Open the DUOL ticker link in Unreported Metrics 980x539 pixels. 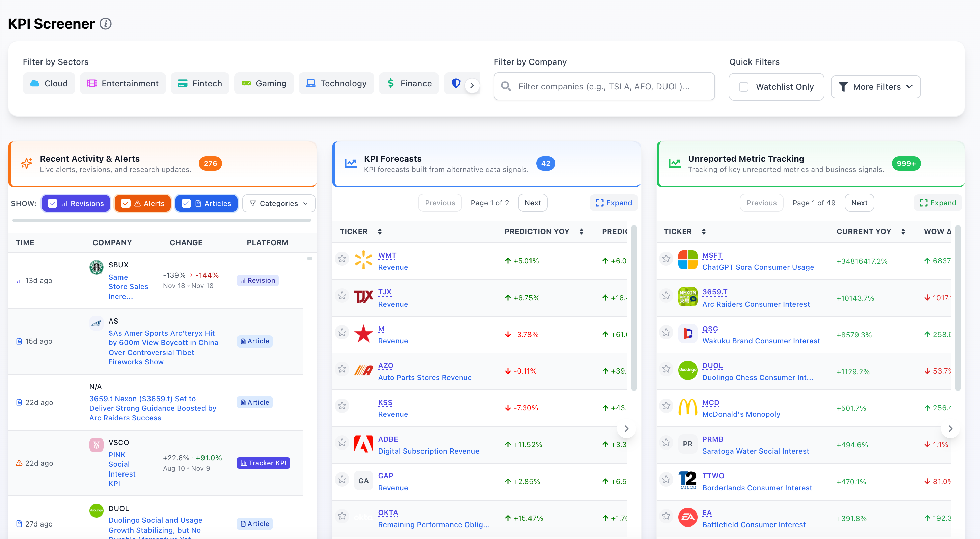point(712,365)
